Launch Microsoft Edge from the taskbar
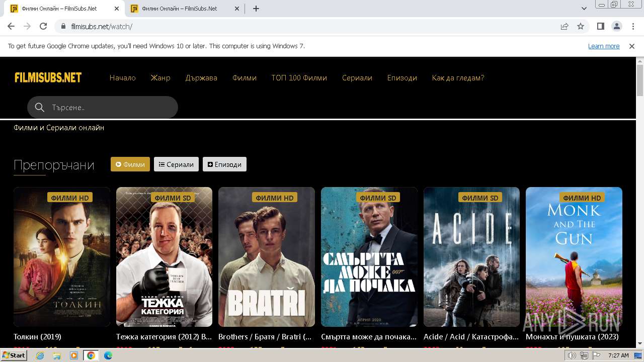 (x=108, y=355)
